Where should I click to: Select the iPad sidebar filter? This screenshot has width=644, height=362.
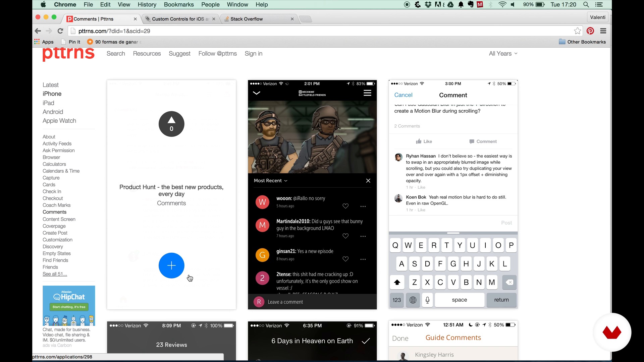tap(48, 103)
